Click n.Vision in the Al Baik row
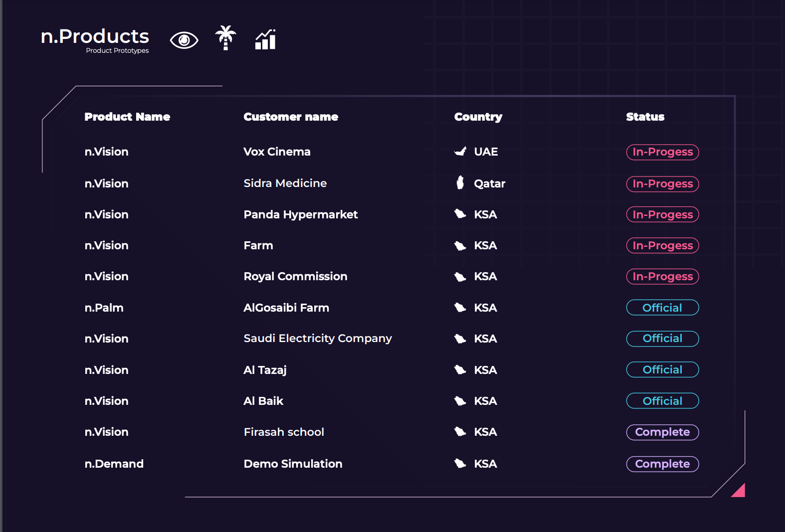This screenshot has height=532, width=785. tap(106, 401)
